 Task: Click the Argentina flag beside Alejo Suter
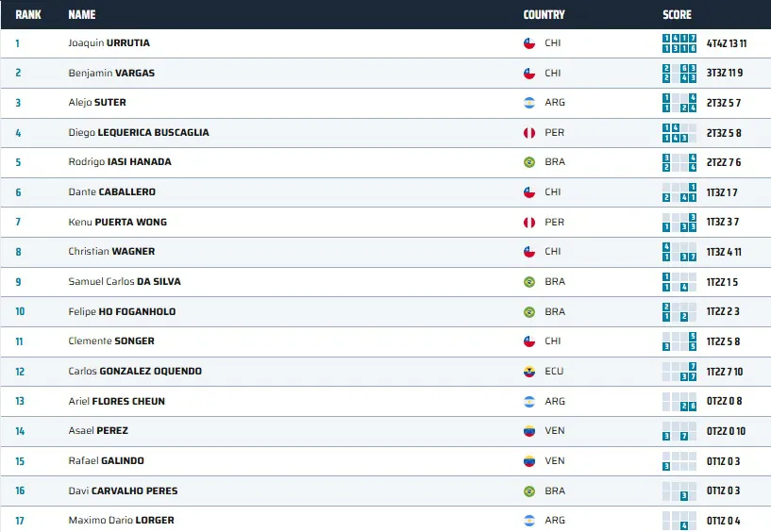coord(529,103)
